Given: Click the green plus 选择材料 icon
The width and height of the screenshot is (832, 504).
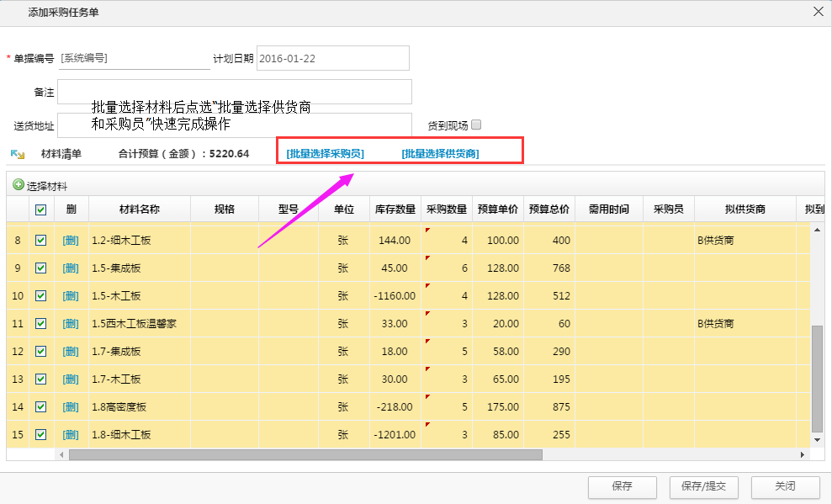Looking at the screenshot, I should pos(19,185).
